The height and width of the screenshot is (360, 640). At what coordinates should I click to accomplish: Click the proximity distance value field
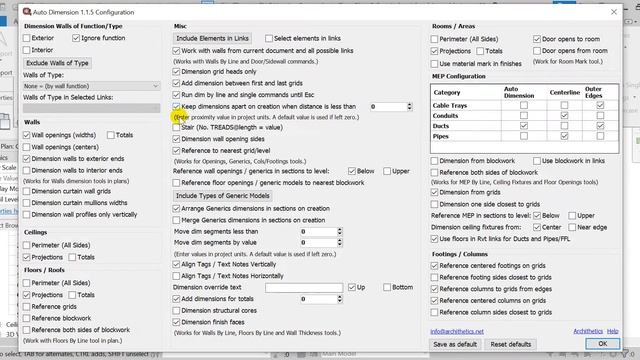point(388,107)
